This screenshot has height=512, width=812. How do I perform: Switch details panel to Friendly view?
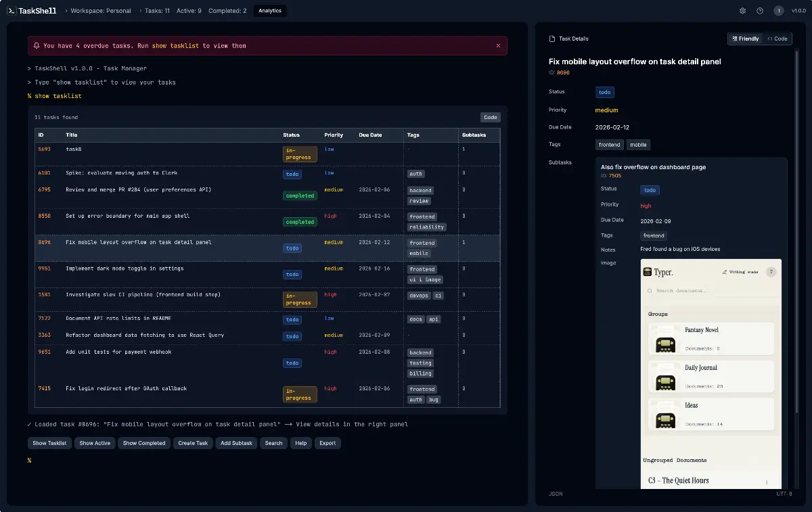coord(745,39)
